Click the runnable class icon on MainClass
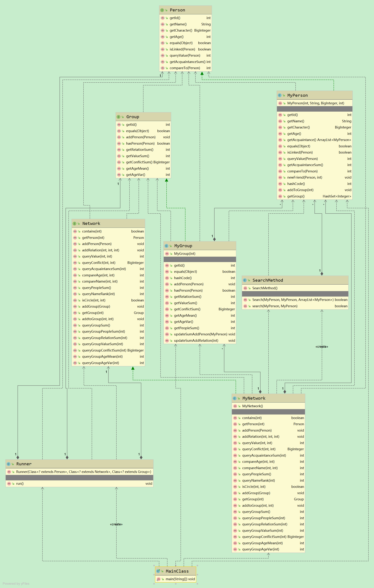 [158, 571]
